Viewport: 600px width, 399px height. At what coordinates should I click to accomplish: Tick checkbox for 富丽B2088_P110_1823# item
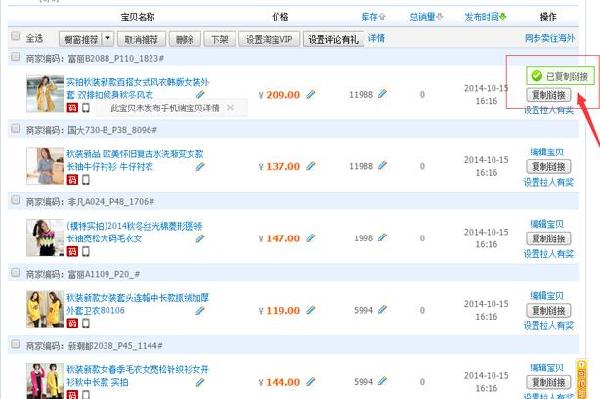(15, 57)
